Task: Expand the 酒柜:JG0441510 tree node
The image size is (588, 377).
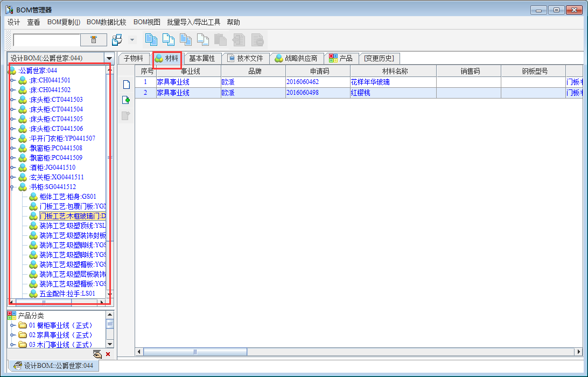Action: point(12,167)
